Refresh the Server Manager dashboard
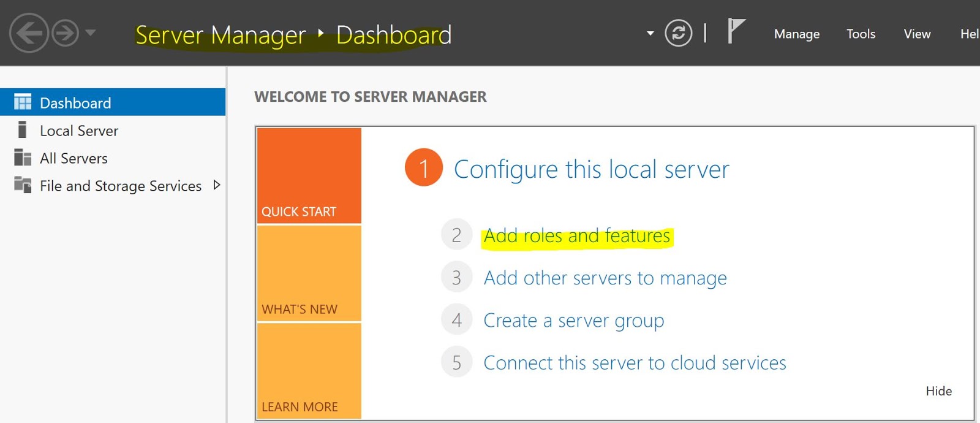The height and width of the screenshot is (423, 980). pos(679,33)
